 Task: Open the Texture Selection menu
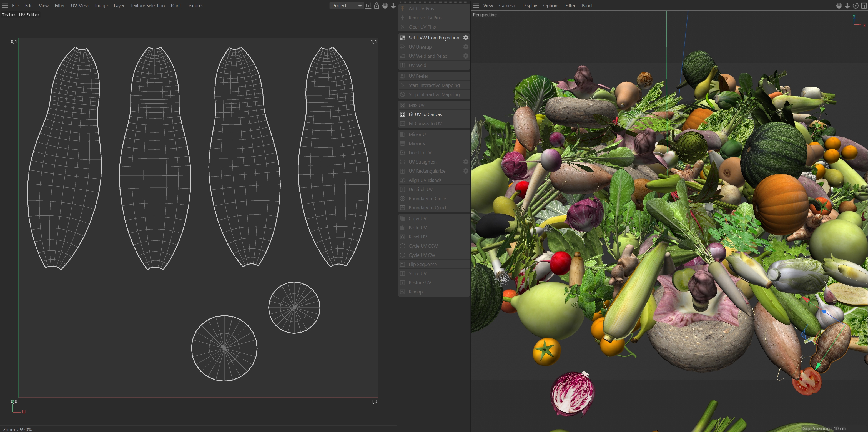pyautogui.click(x=148, y=6)
